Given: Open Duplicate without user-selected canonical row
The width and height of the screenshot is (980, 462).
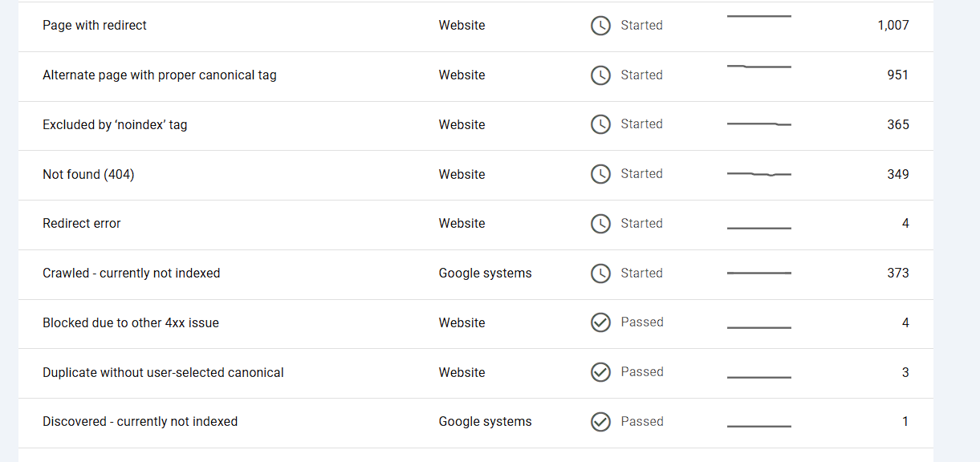Looking at the screenshot, I should 163,373.
